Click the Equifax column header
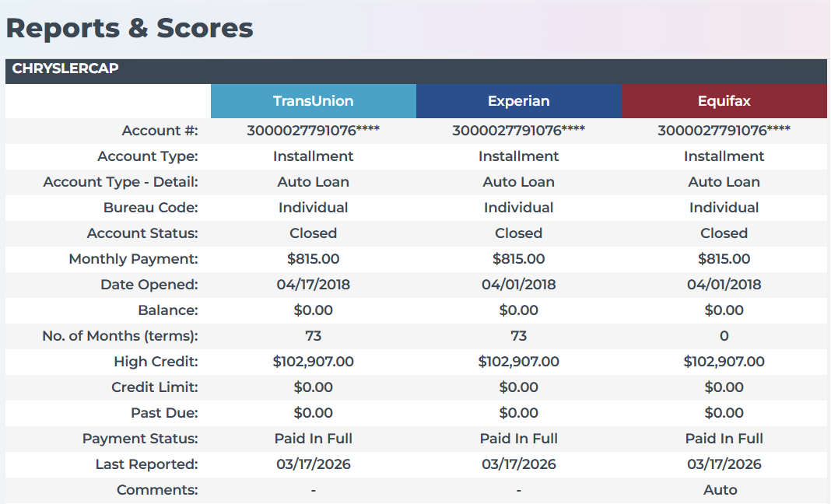831x504 pixels. click(724, 100)
